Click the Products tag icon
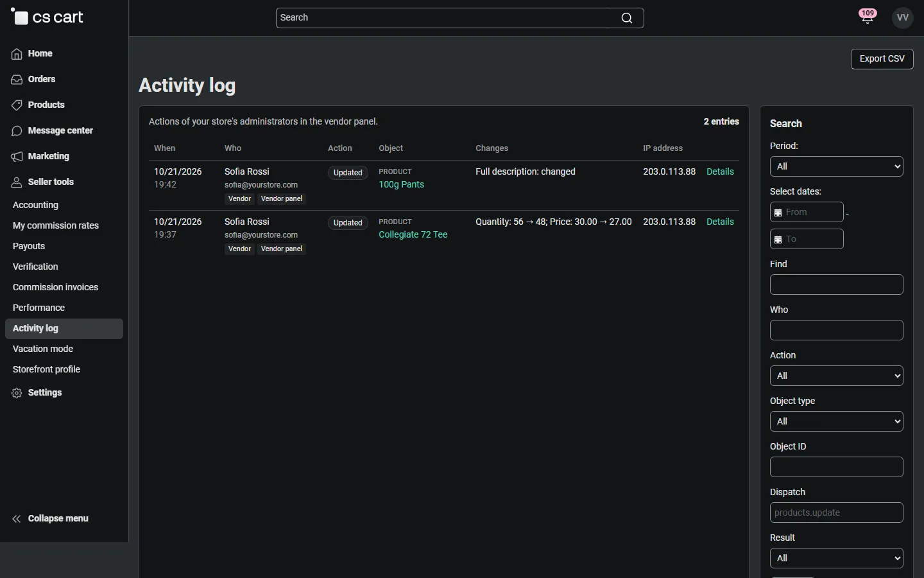The height and width of the screenshot is (578, 924). (x=17, y=105)
